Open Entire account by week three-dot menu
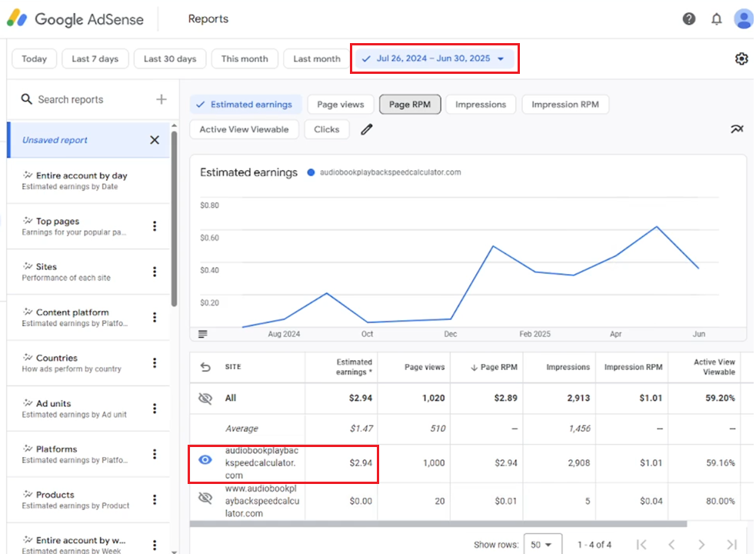The width and height of the screenshot is (756, 554). tap(155, 545)
